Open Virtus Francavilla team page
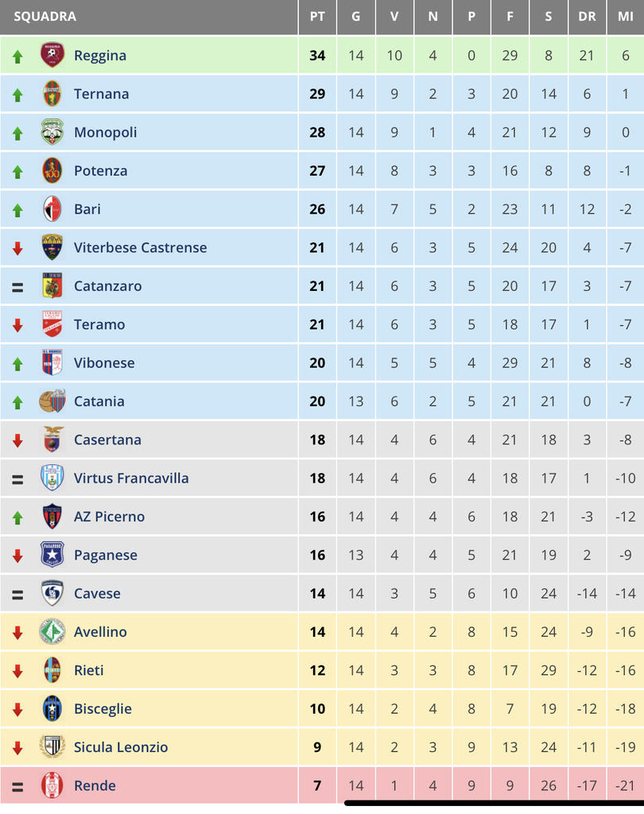The image size is (644, 814). 131,478
